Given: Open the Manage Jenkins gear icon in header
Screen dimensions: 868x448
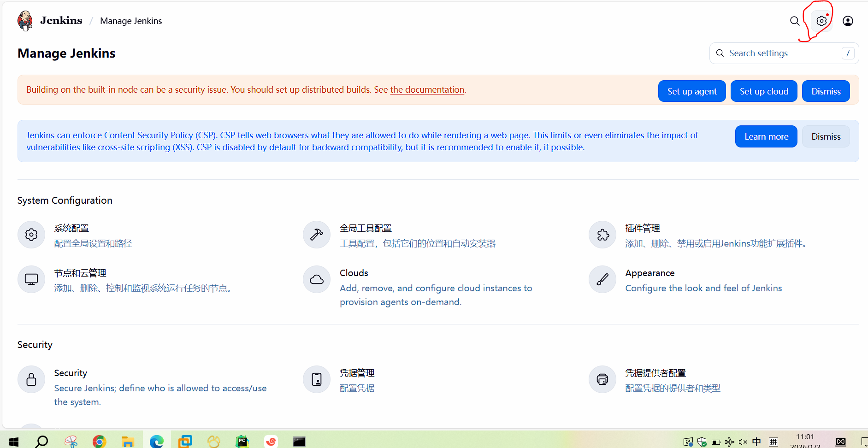Looking at the screenshot, I should pyautogui.click(x=821, y=21).
